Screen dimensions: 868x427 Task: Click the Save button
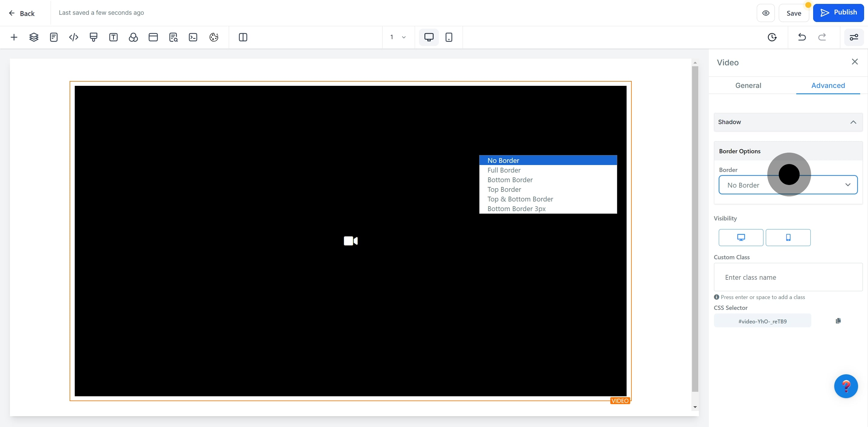click(x=794, y=13)
